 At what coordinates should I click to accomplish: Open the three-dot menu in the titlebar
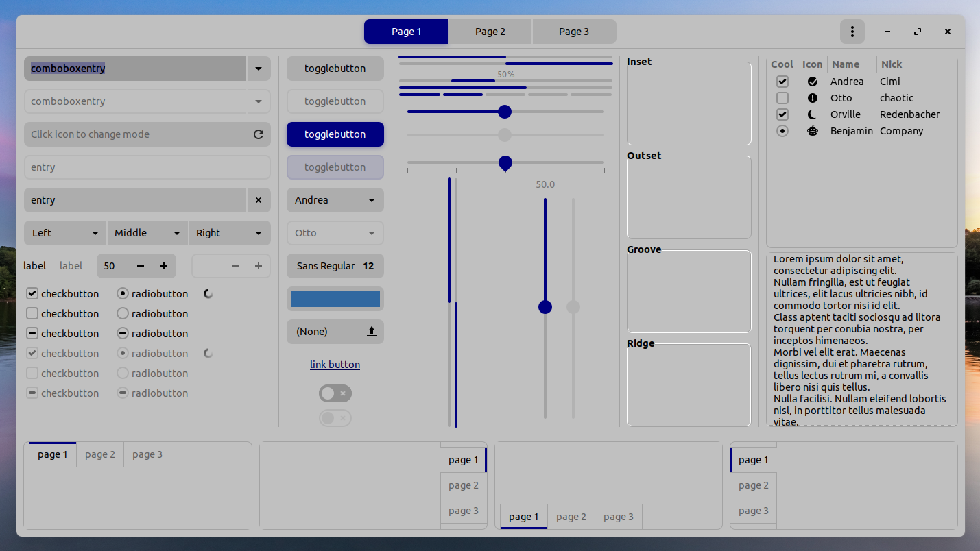click(852, 32)
